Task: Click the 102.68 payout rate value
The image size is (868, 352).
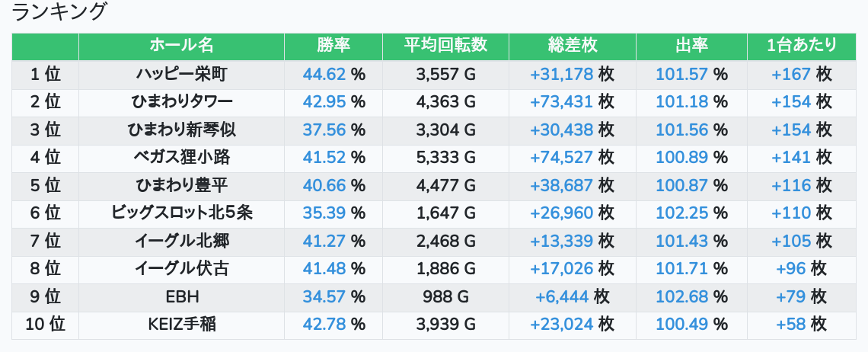Action: (681, 297)
